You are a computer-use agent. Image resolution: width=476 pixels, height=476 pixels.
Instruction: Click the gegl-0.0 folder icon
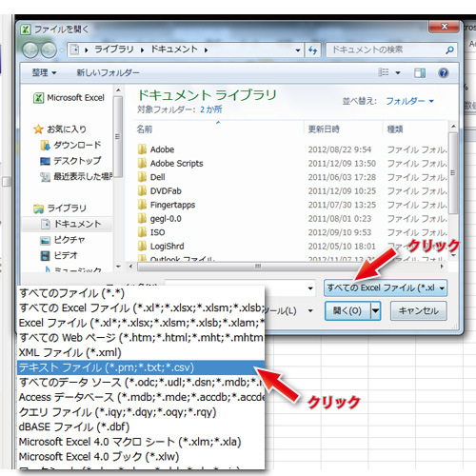click(x=142, y=218)
